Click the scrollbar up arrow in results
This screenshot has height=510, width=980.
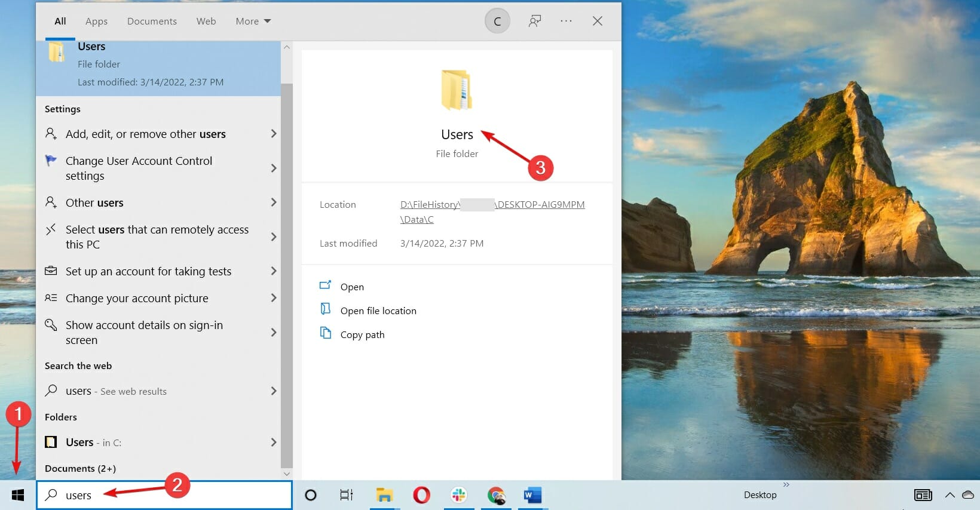[286, 47]
